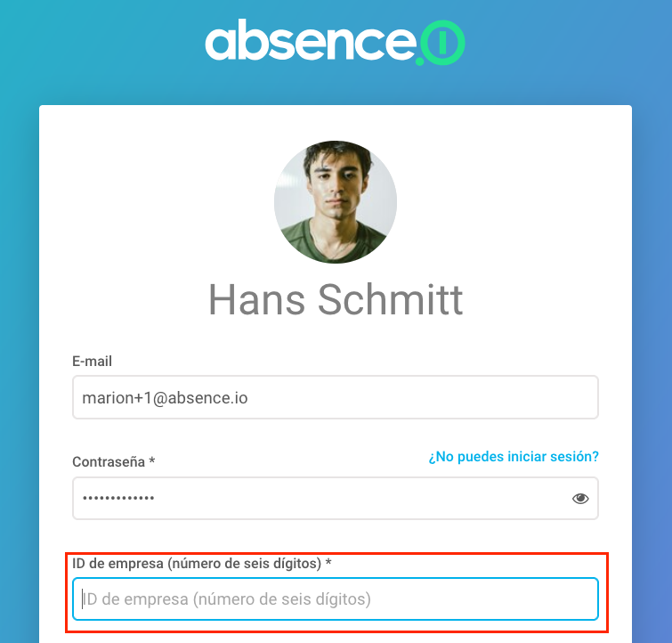This screenshot has height=643, width=672.
Task: Click into the ID de empresa input box
Action: click(x=336, y=598)
